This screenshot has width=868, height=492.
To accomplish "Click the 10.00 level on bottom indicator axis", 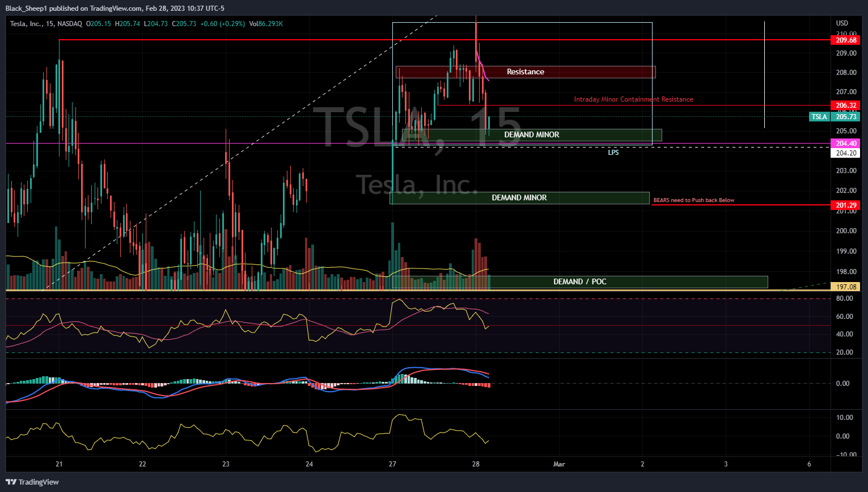I will (x=844, y=418).
